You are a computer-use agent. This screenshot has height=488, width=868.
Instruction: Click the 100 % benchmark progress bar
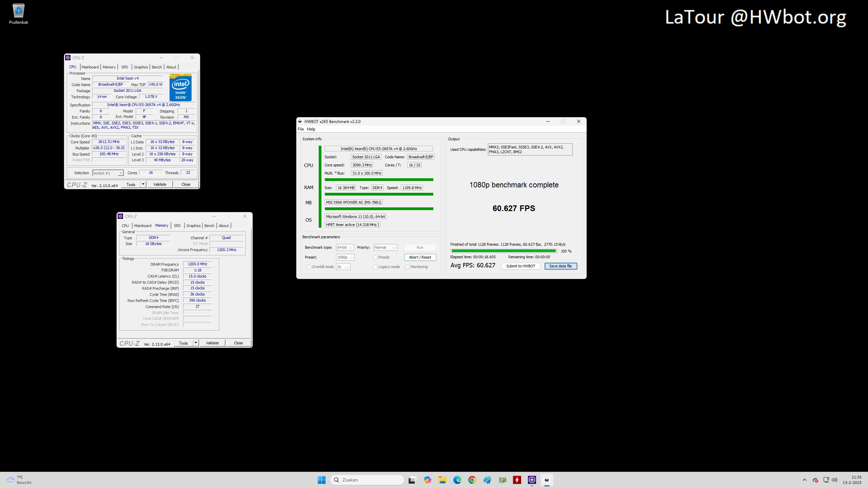(x=504, y=251)
